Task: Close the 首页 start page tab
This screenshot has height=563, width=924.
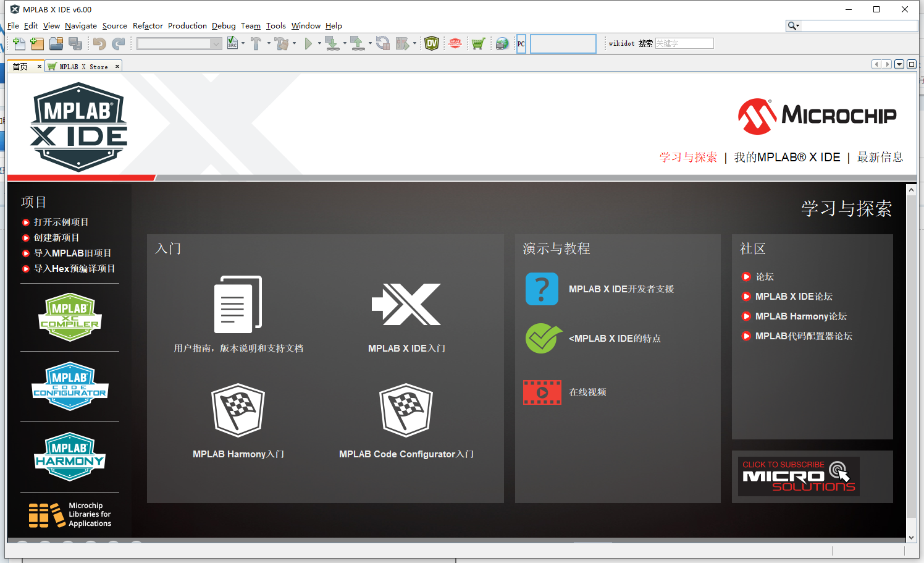Action: click(40, 66)
